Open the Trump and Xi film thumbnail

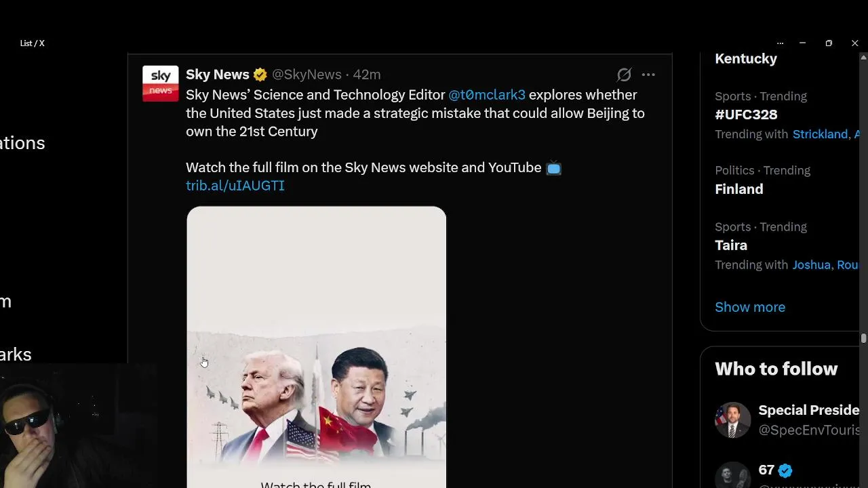pos(317,347)
